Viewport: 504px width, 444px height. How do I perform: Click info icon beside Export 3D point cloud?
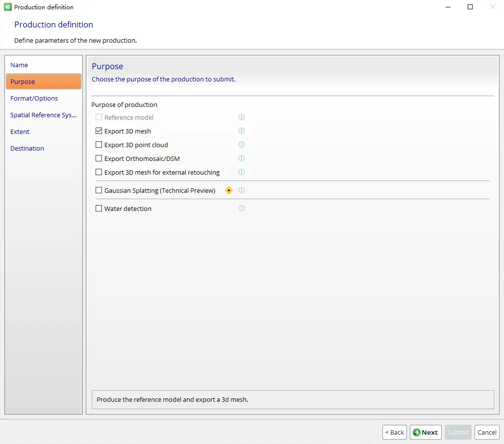241,144
